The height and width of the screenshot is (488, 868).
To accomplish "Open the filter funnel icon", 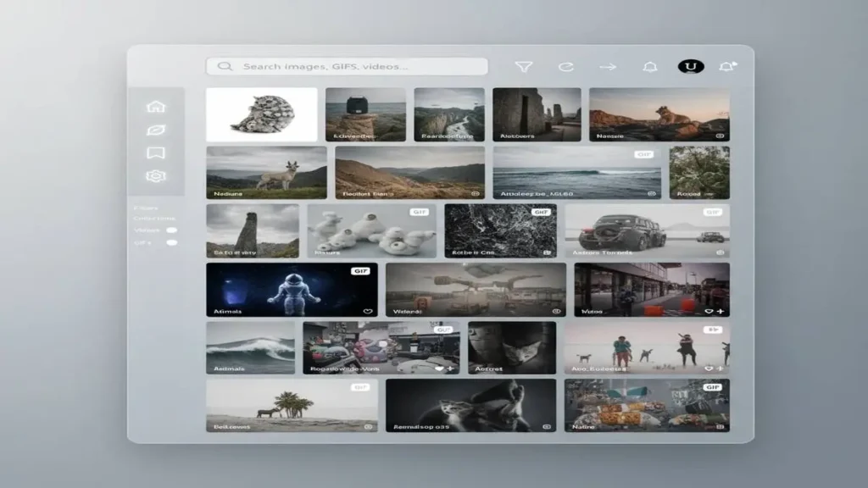I will (524, 67).
